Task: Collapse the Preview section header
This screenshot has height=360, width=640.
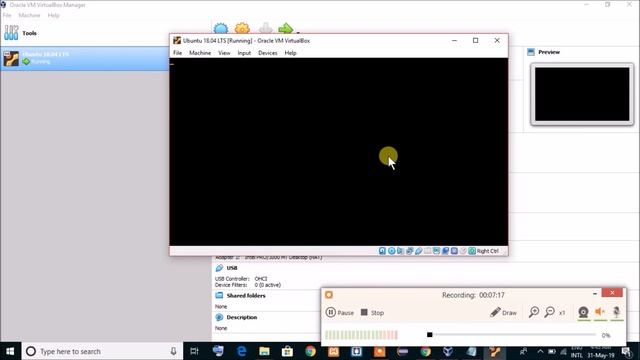Action: click(x=549, y=52)
